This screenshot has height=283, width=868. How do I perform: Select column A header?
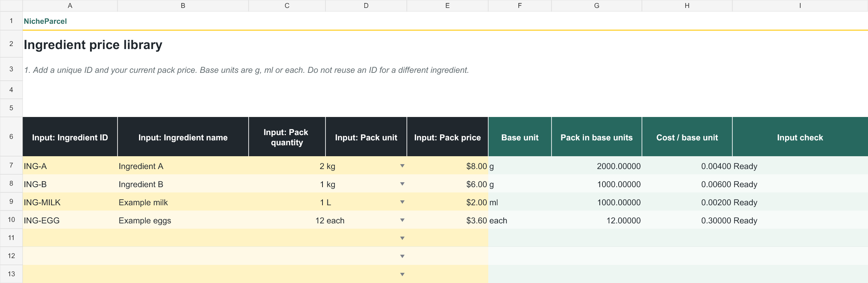(x=70, y=6)
